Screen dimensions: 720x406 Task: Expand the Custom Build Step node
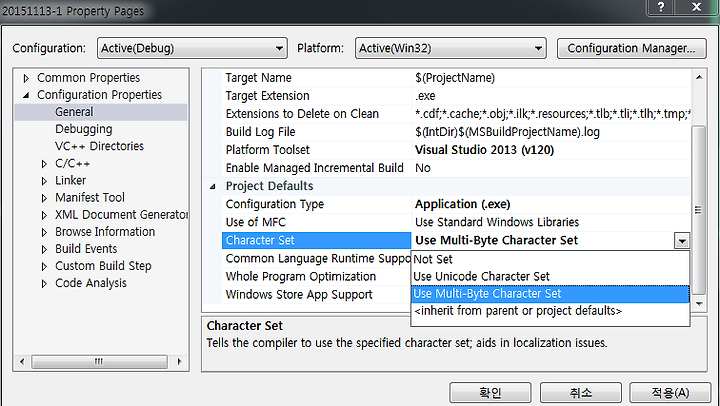point(44,266)
